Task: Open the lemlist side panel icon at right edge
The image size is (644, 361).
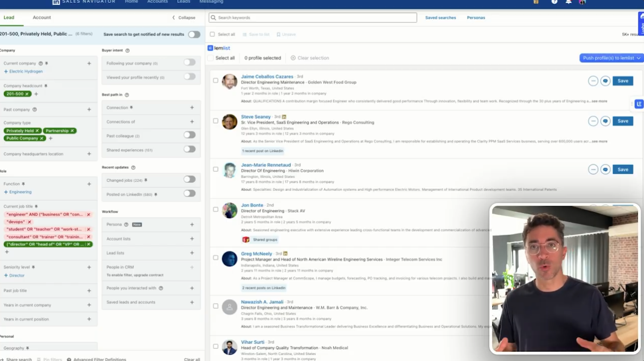Action: point(639,104)
